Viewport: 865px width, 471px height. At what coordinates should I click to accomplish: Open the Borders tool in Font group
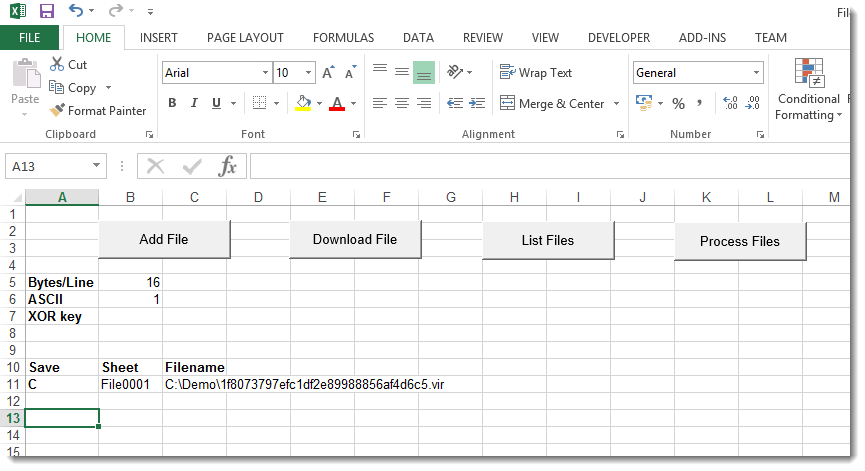(x=260, y=103)
